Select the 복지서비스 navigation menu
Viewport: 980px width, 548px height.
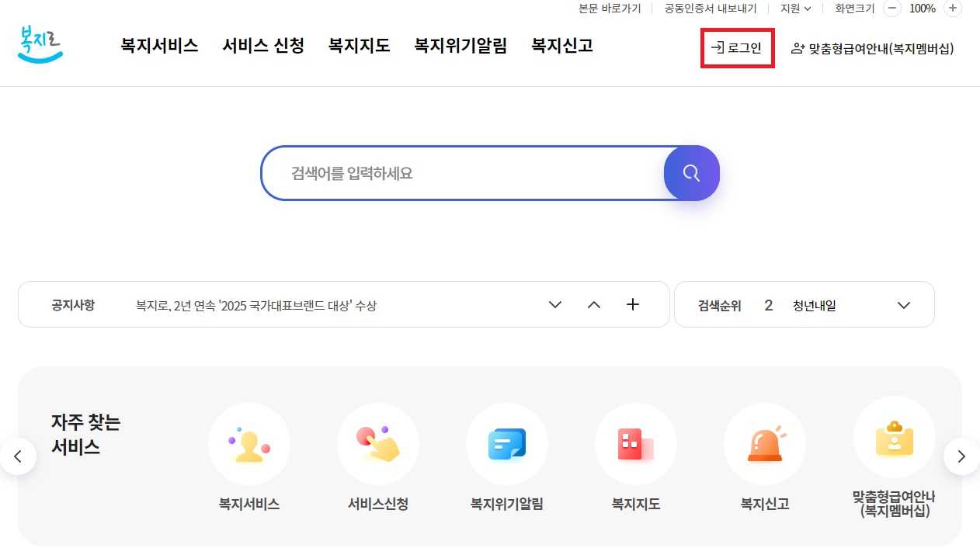159,47
